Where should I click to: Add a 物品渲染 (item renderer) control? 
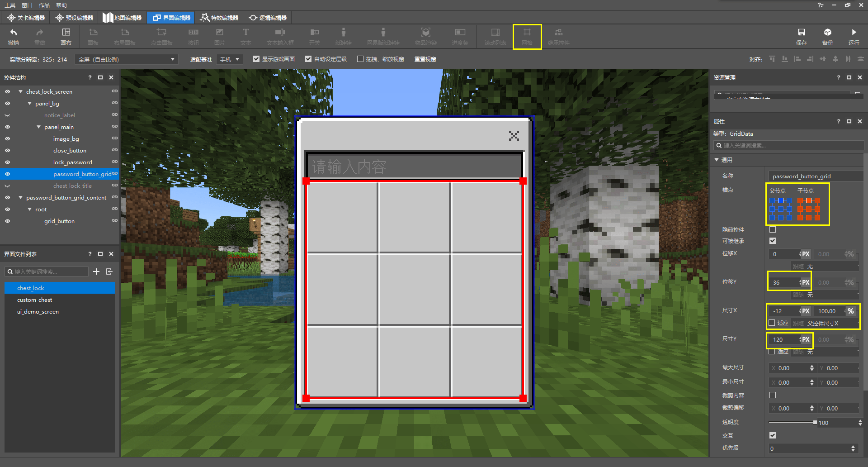click(426, 36)
